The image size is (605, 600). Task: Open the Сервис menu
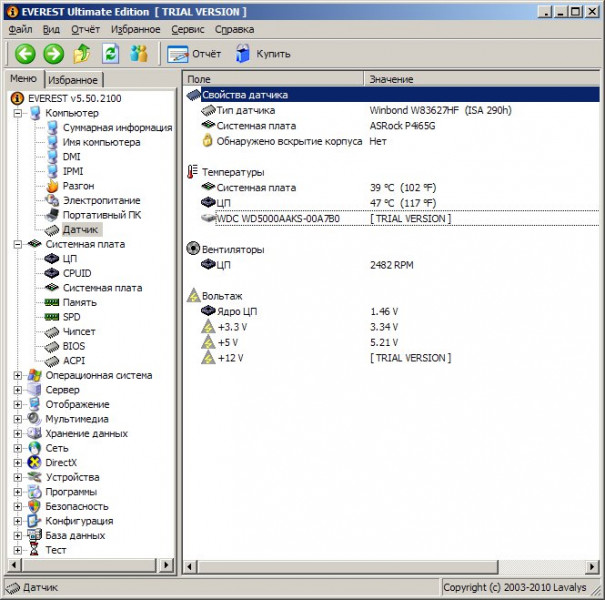coord(188,30)
